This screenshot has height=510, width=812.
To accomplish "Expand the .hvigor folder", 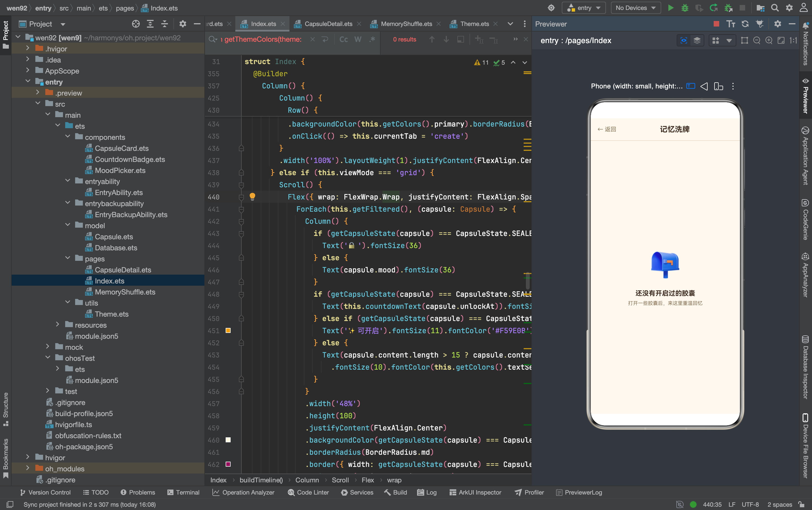I will pyautogui.click(x=28, y=49).
